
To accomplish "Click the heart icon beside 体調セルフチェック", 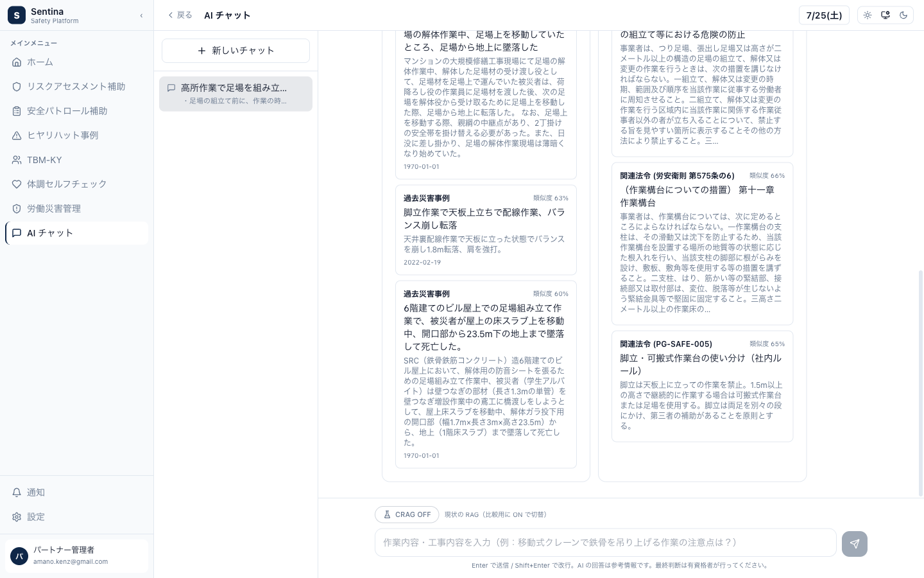I will point(17,184).
